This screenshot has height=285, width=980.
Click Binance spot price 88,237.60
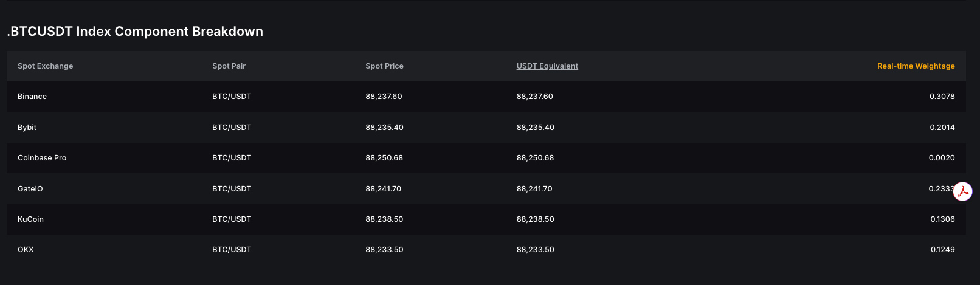click(384, 97)
